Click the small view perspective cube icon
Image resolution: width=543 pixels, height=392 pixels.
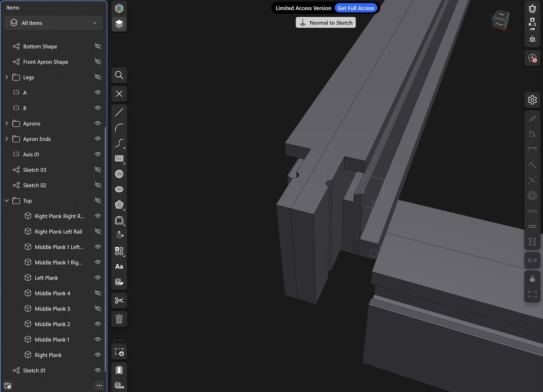coord(533,40)
